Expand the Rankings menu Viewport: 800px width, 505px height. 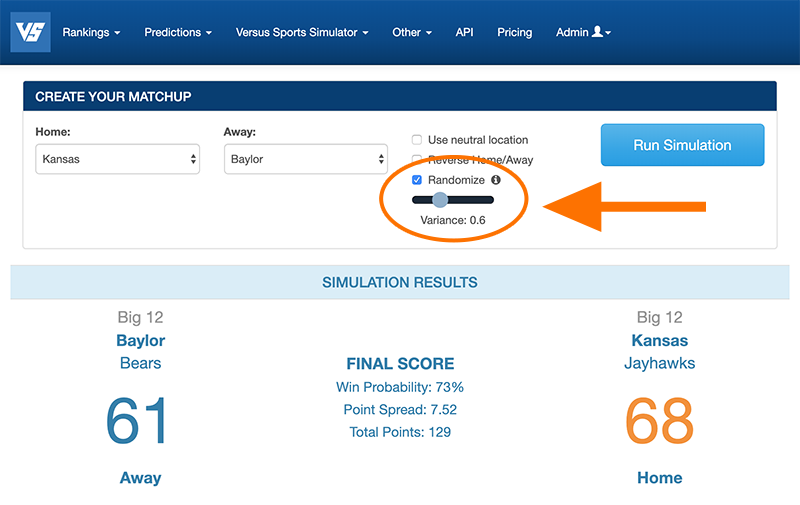coord(91,32)
